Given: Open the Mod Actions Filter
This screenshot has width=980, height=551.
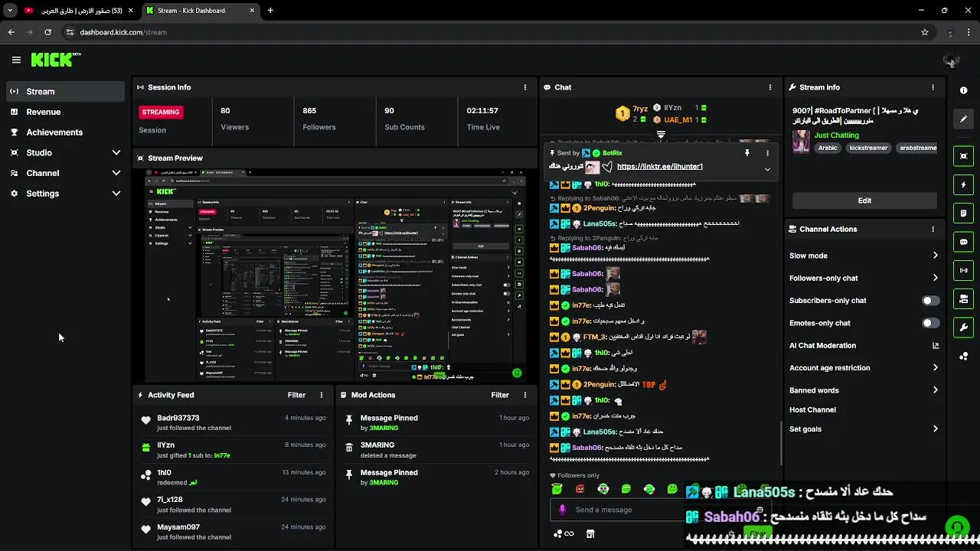Looking at the screenshot, I should pos(500,395).
